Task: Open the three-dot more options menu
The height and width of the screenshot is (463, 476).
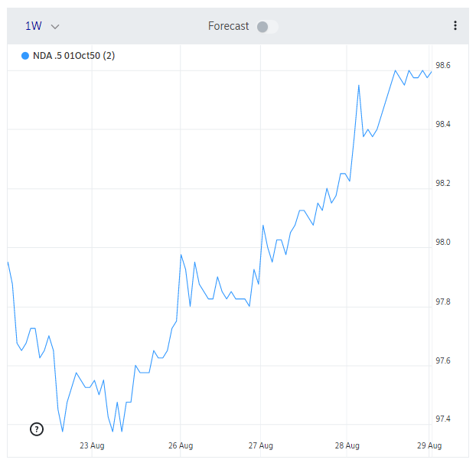Action: [x=455, y=25]
